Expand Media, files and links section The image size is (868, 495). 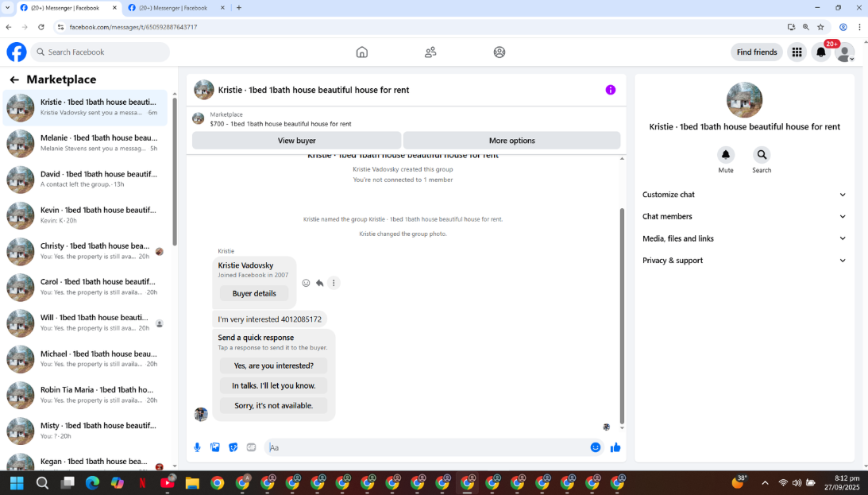744,238
